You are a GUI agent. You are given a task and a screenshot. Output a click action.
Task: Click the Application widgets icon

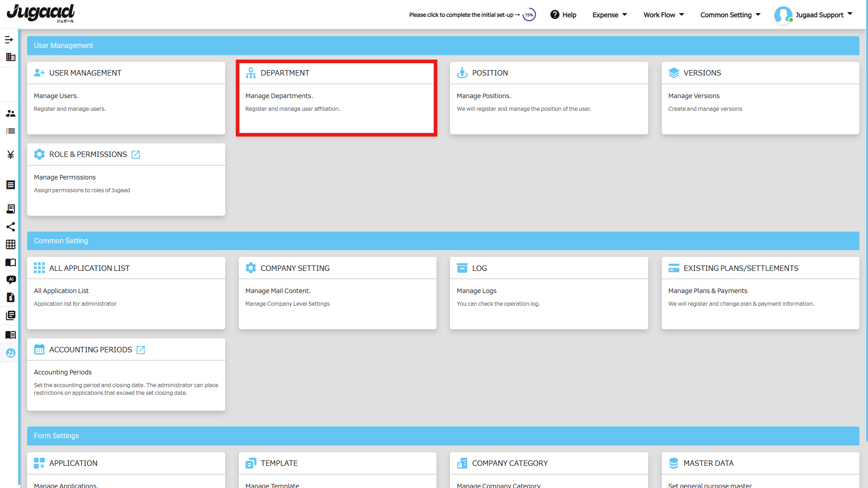tap(39, 463)
